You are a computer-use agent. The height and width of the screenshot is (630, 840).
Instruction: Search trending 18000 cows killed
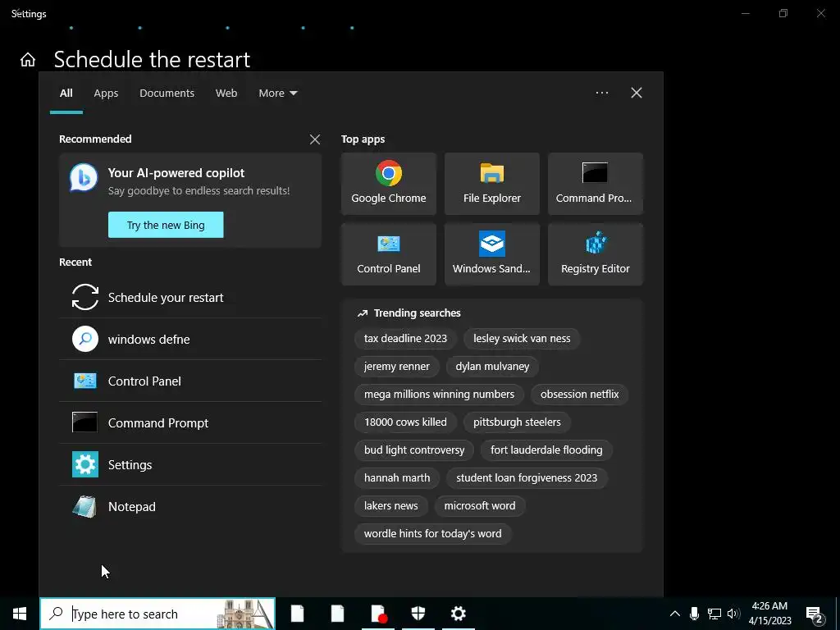point(405,422)
